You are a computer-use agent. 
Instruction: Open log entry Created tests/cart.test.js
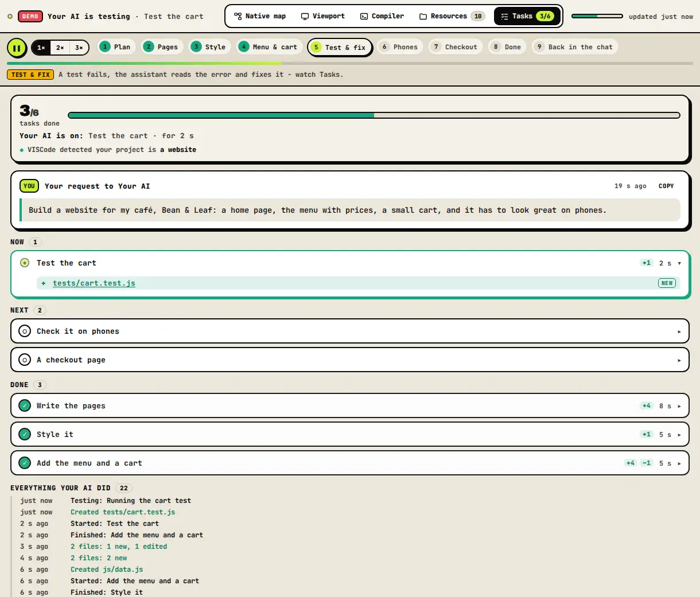(123, 512)
